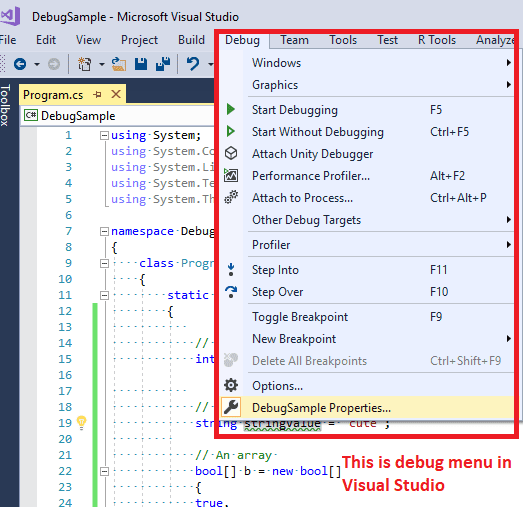Click the Delete All Breakpoints icon

pyautogui.click(x=231, y=360)
